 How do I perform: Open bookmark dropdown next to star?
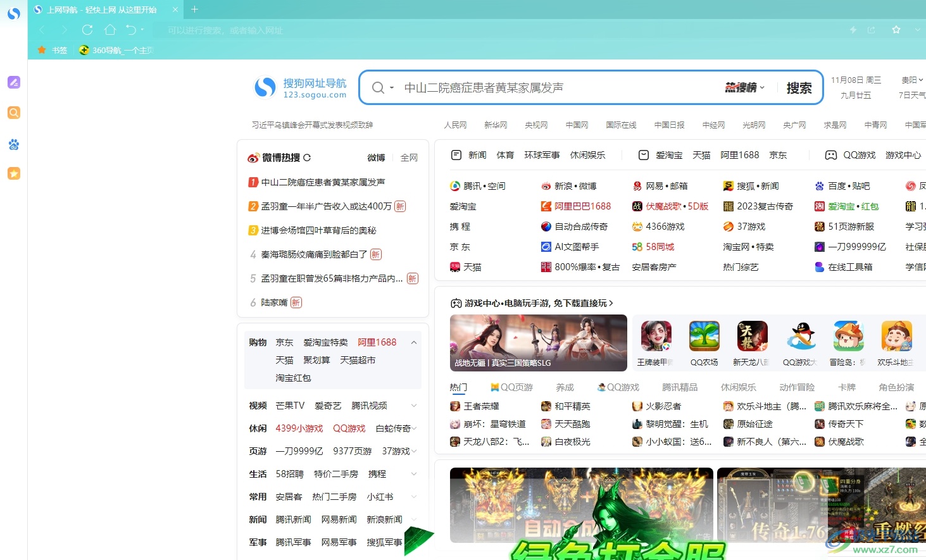click(x=917, y=30)
